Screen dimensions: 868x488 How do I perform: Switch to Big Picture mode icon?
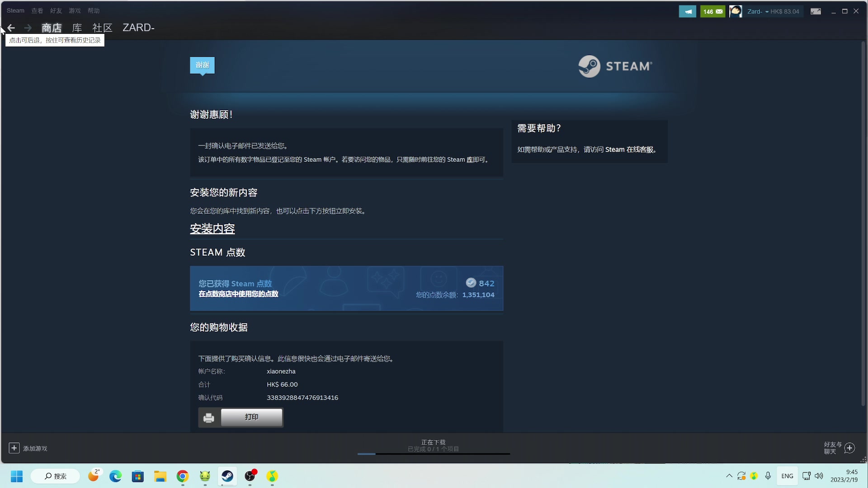[x=816, y=11]
